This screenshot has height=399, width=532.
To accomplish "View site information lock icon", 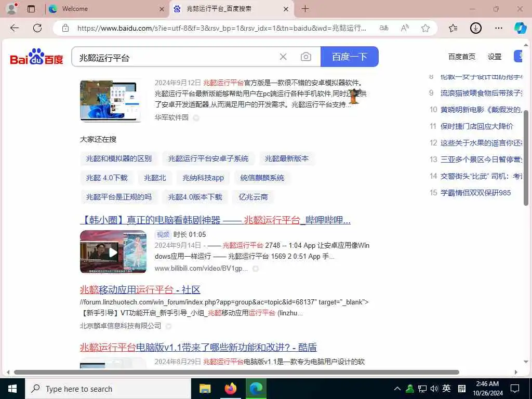I will [65, 28].
